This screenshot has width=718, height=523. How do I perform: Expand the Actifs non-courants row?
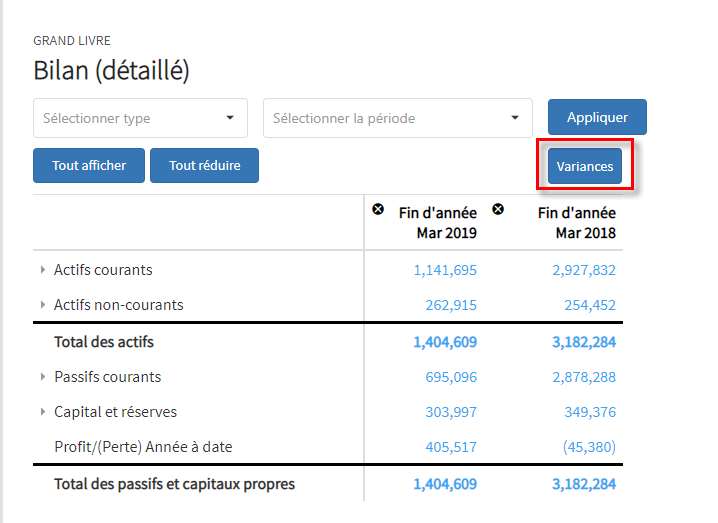(x=43, y=305)
